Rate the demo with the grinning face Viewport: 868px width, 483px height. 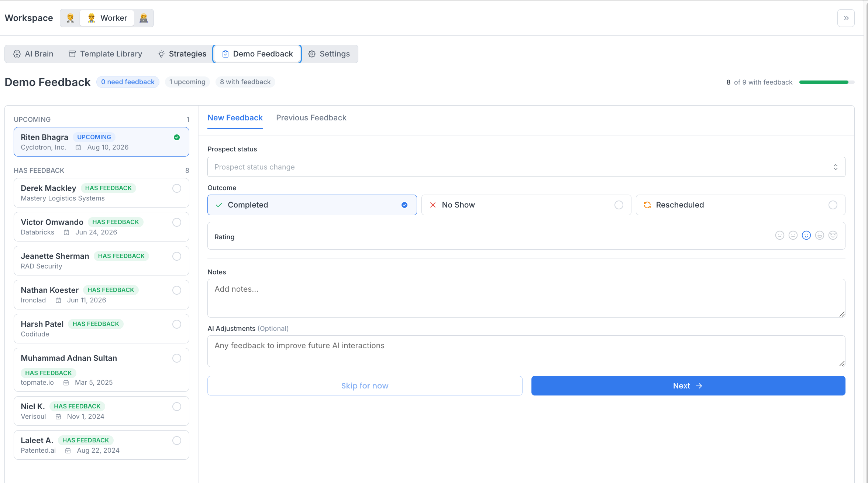pyautogui.click(x=819, y=235)
